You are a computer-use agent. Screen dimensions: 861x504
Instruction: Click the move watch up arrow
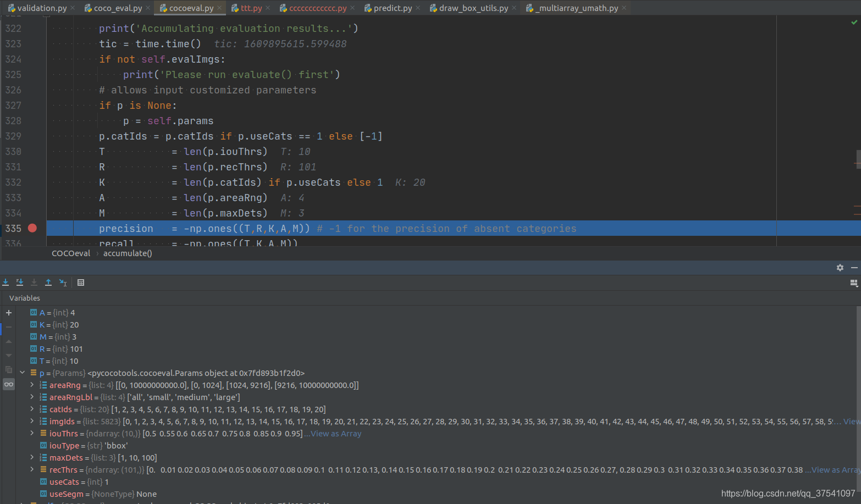click(x=9, y=341)
